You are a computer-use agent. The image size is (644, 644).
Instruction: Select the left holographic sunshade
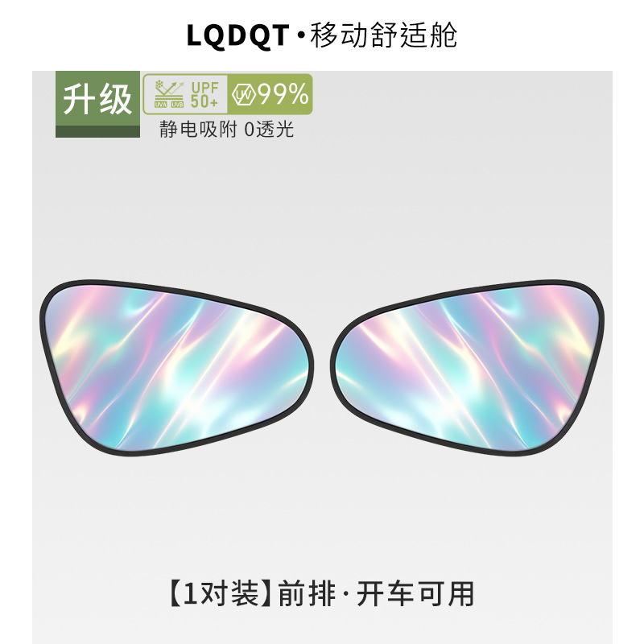pyautogui.click(x=176, y=368)
